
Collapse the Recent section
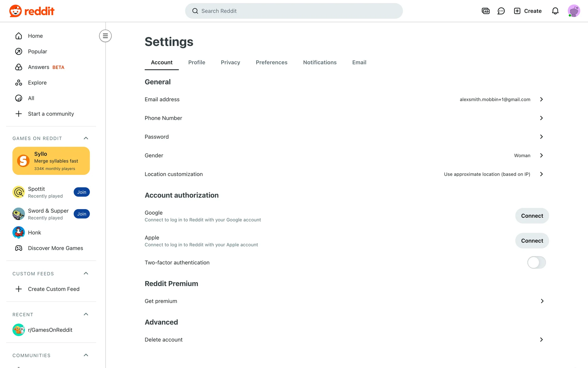86,314
